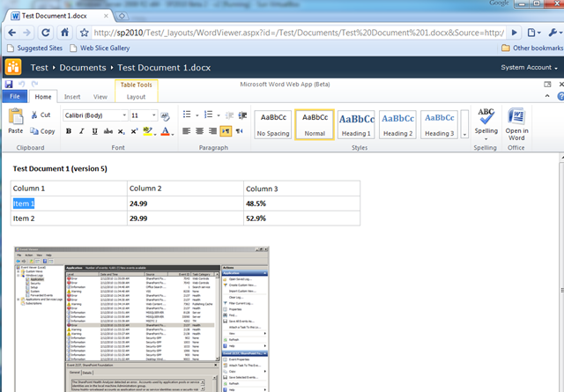Cut the selected text
Screen dimensions: 564x392
[41, 115]
